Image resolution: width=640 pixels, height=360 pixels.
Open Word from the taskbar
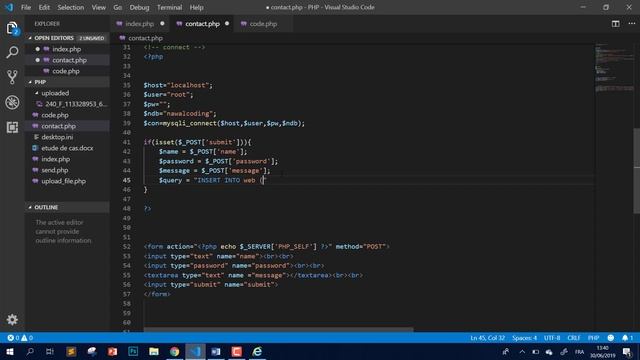point(216,351)
